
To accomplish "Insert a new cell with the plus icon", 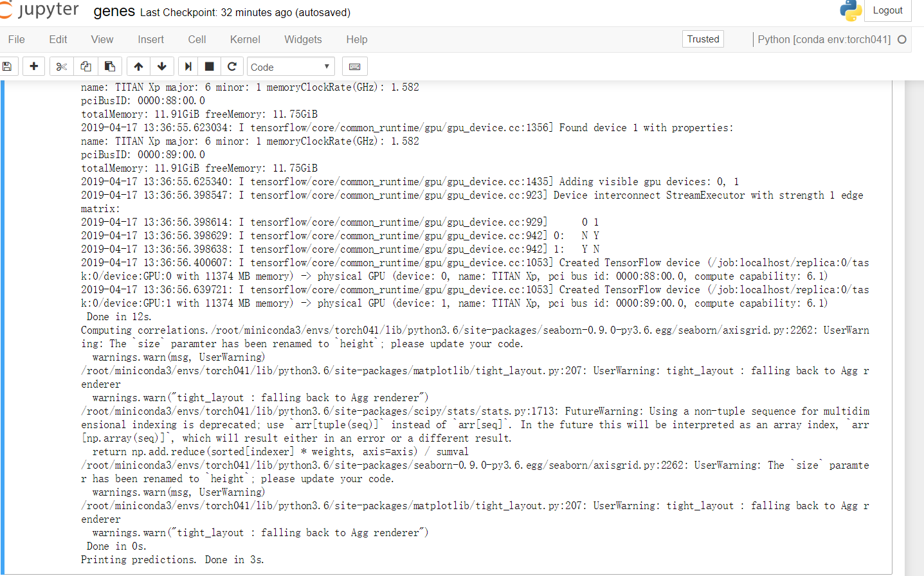I will click(x=33, y=66).
